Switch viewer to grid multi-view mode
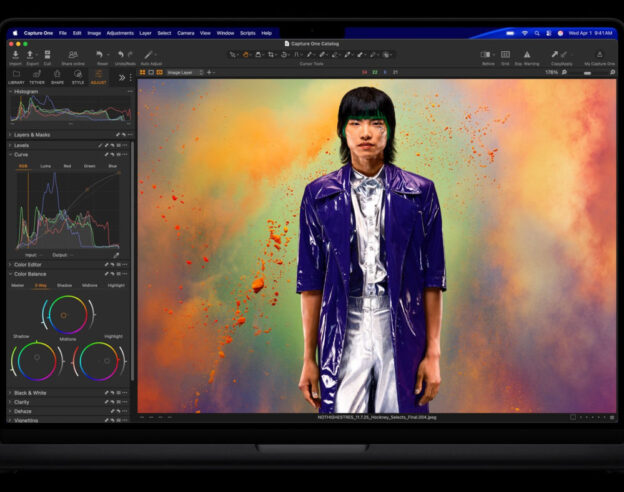Viewport: 624px width, 492px height. (142, 72)
